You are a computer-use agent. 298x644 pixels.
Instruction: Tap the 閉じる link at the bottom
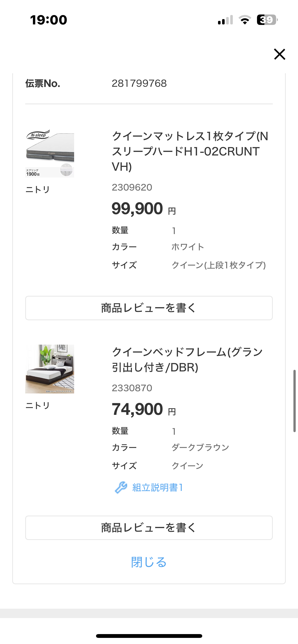[x=149, y=562]
